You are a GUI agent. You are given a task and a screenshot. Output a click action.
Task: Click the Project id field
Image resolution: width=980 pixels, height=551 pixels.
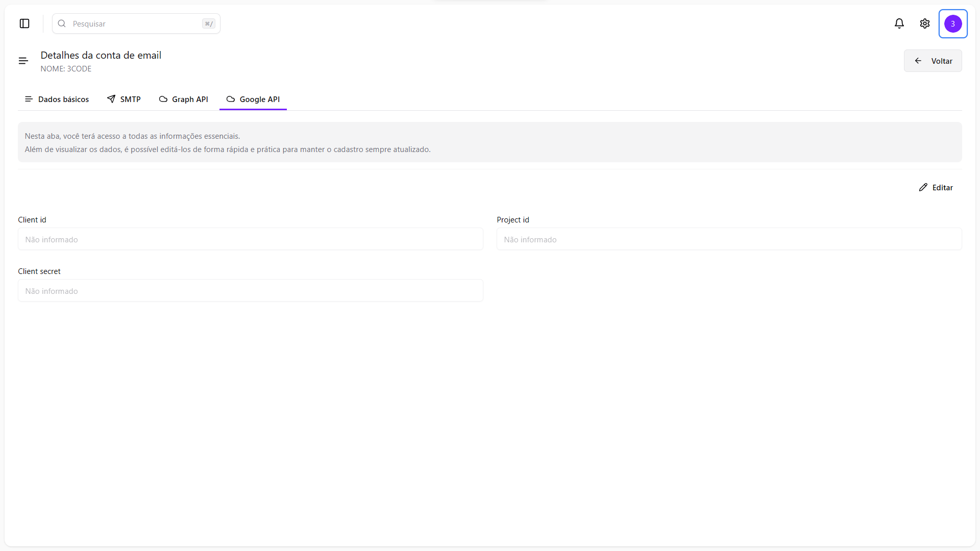(x=729, y=239)
